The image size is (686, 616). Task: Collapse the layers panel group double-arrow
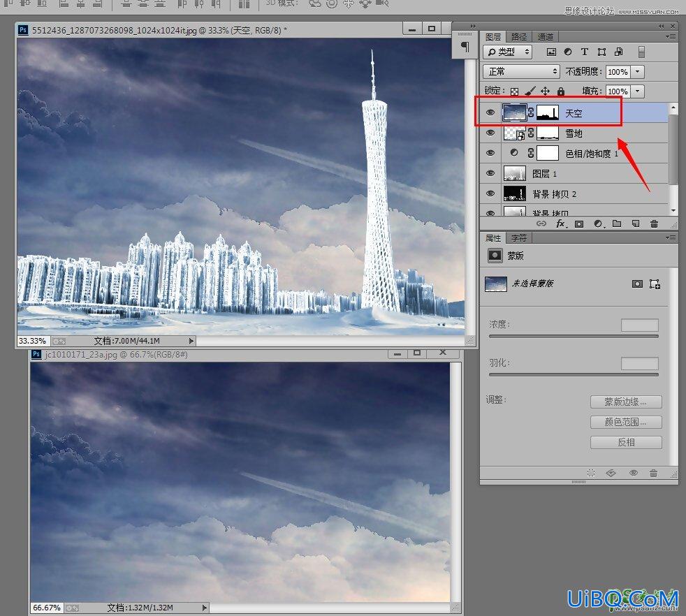click(662, 27)
